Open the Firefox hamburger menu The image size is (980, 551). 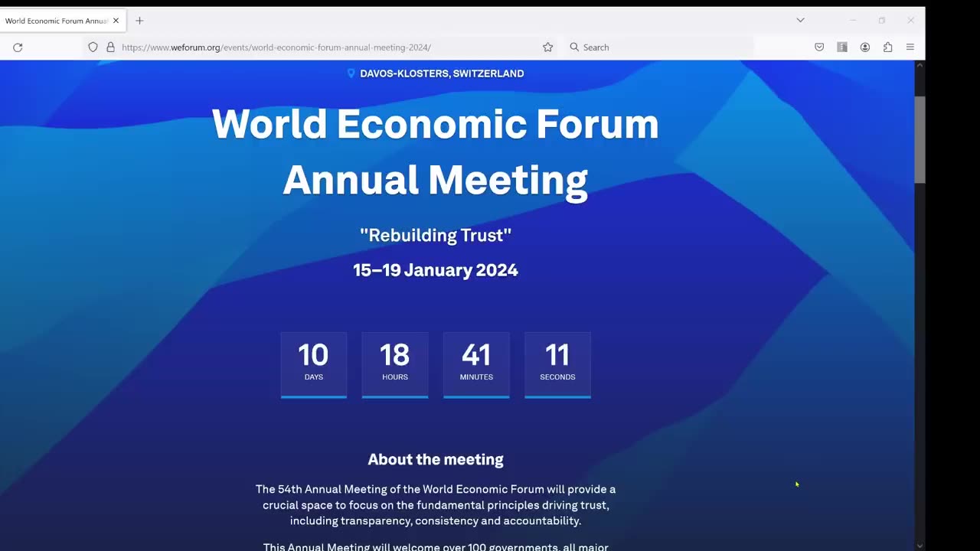click(x=910, y=47)
